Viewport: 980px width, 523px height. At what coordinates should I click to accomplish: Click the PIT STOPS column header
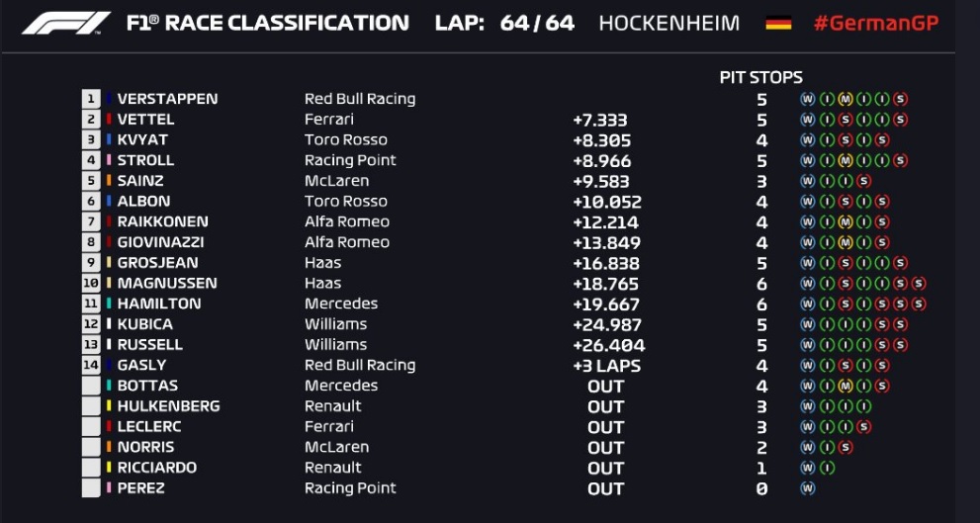coord(760,77)
